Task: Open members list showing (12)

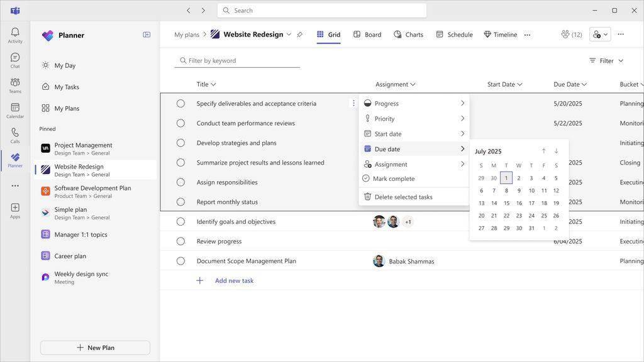Action: (x=572, y=35)
